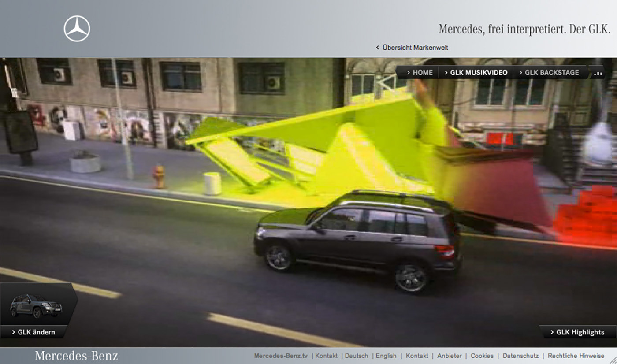Switch to the GLK BACKSTAGE tab
Viewport: 617px width, 364px height.
tap(549, 73)
